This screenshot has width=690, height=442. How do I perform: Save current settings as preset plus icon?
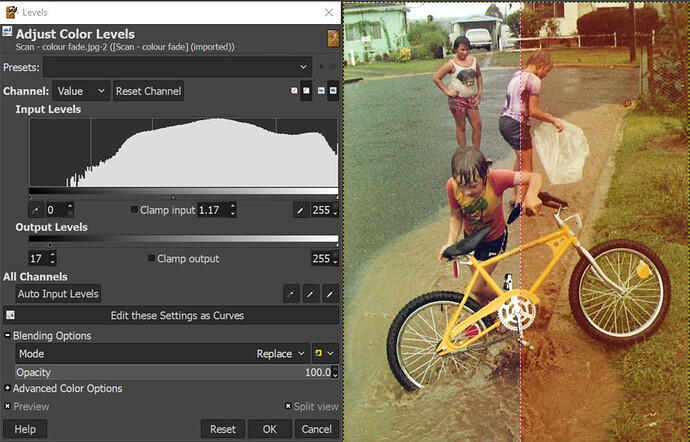tap(320, 67)
